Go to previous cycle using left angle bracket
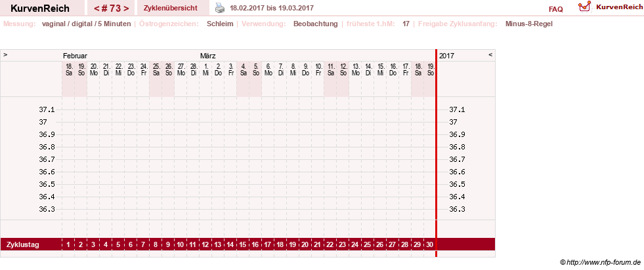This screenshot has height=270, width=644. tap(96, 9)
